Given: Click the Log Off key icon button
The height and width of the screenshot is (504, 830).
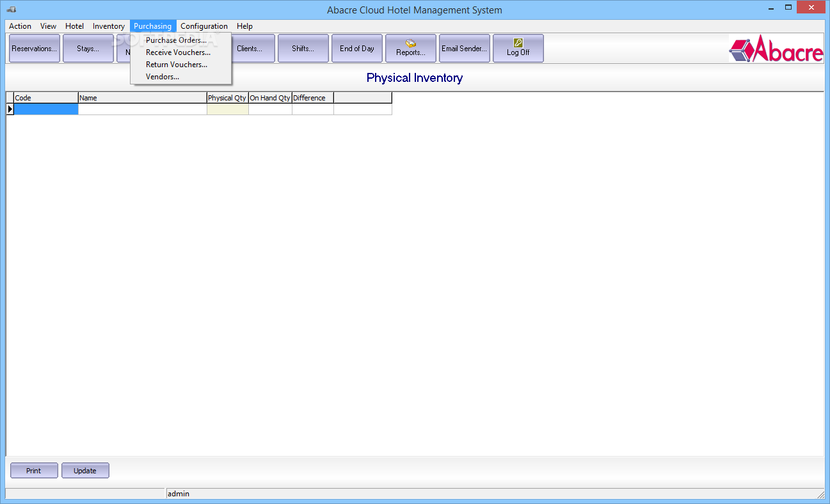Looking at the screenshot, I should point(518,49).
